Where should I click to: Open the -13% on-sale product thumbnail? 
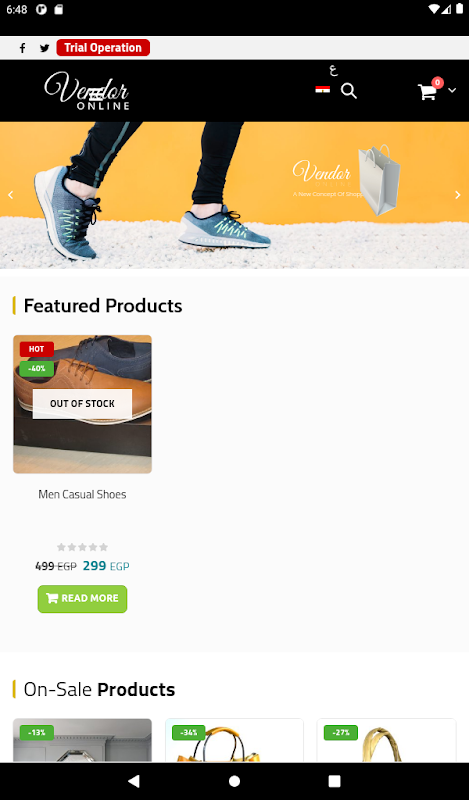tap(82, 740)
